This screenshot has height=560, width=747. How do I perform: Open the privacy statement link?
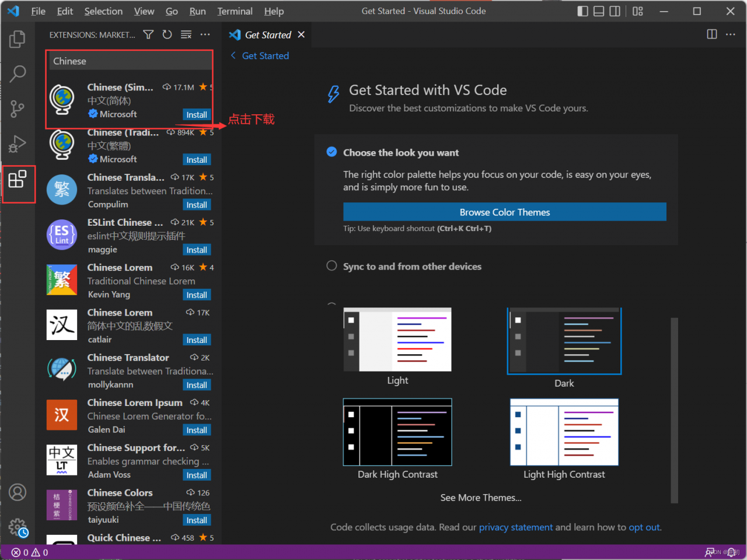tap(516, 527)
